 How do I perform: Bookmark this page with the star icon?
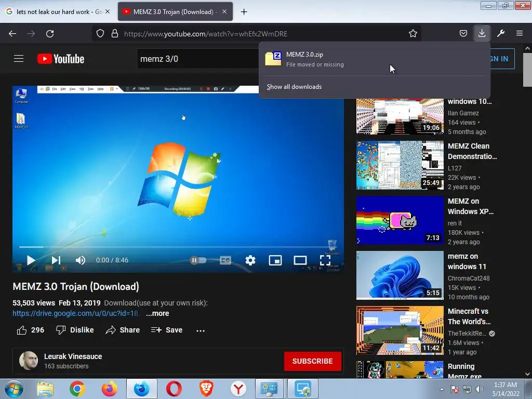tap(413, 33)
